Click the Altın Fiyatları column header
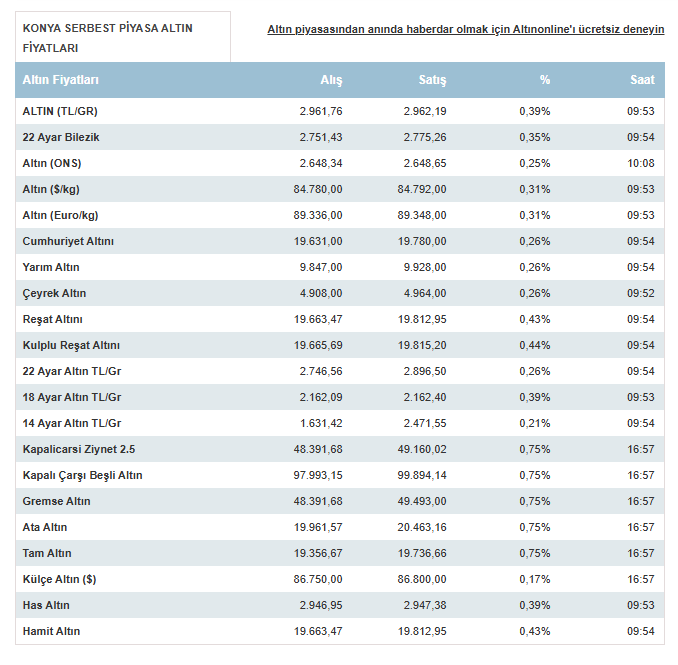Screen dimensions: 678x665 (x=61, y=80)
